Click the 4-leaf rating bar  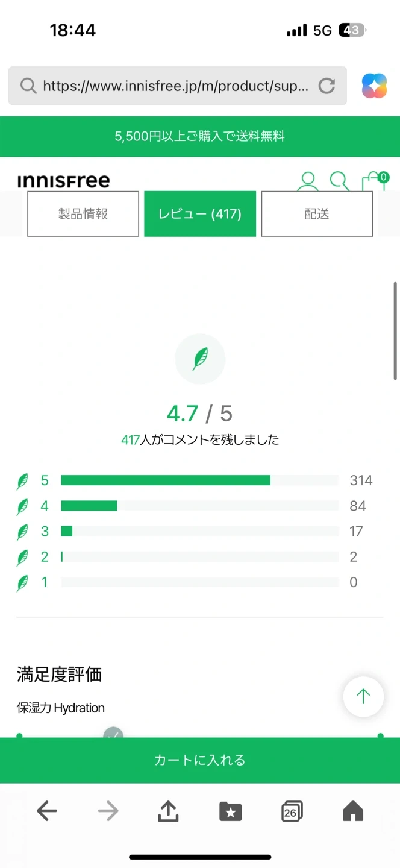click(199, 506)
